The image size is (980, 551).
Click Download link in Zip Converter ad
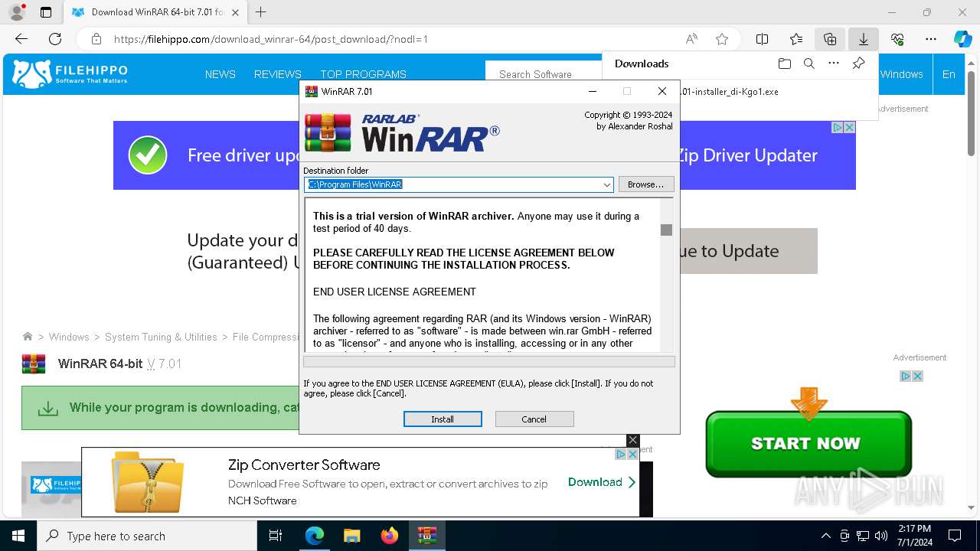click(602, 482)
